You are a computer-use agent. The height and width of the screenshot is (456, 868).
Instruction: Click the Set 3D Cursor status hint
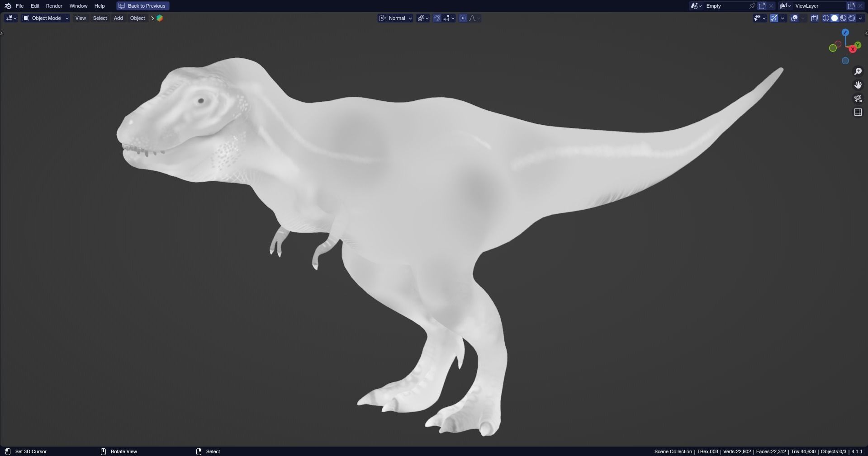point(31,451)
